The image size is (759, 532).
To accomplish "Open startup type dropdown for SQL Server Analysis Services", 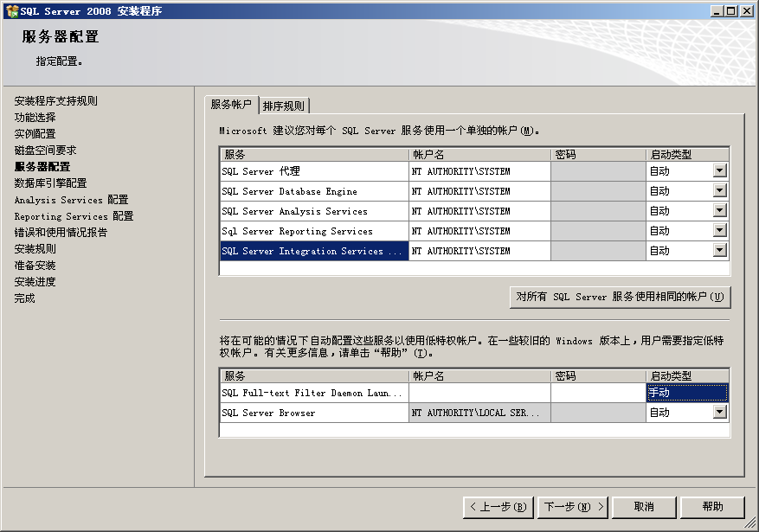I will 720,210.
